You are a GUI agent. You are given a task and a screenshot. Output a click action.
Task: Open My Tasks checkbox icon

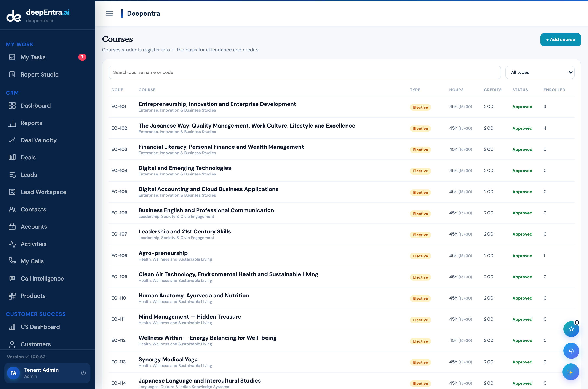tap(12, 57)
